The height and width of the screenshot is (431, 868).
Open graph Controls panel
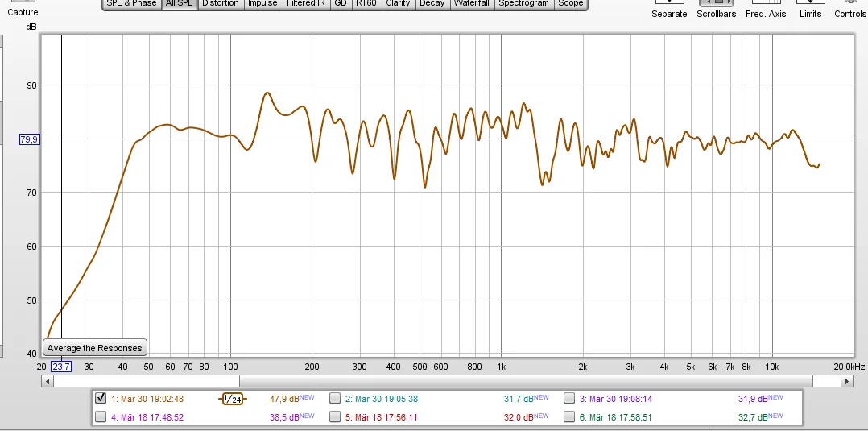[x=850, y=10]
